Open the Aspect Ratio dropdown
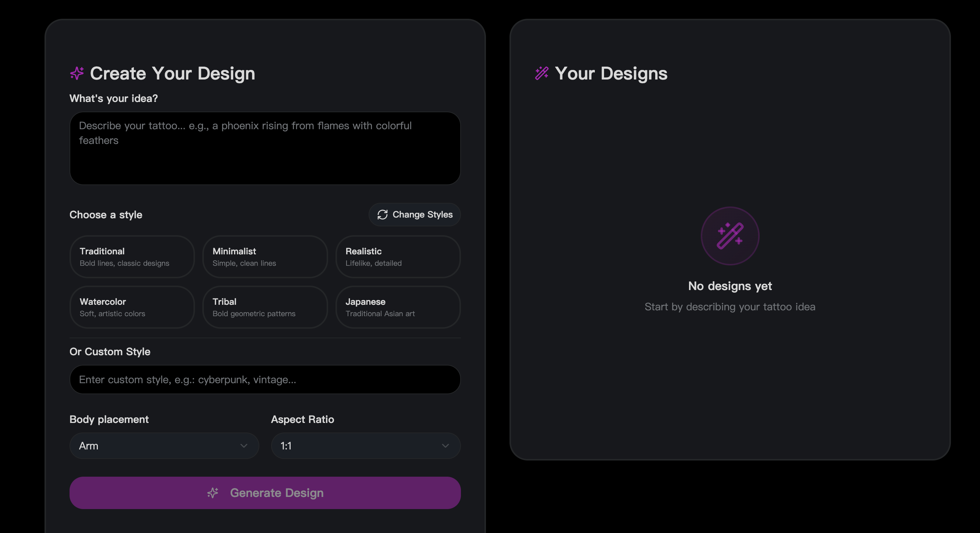Screen dimensions: 980x533 [365, 445]
